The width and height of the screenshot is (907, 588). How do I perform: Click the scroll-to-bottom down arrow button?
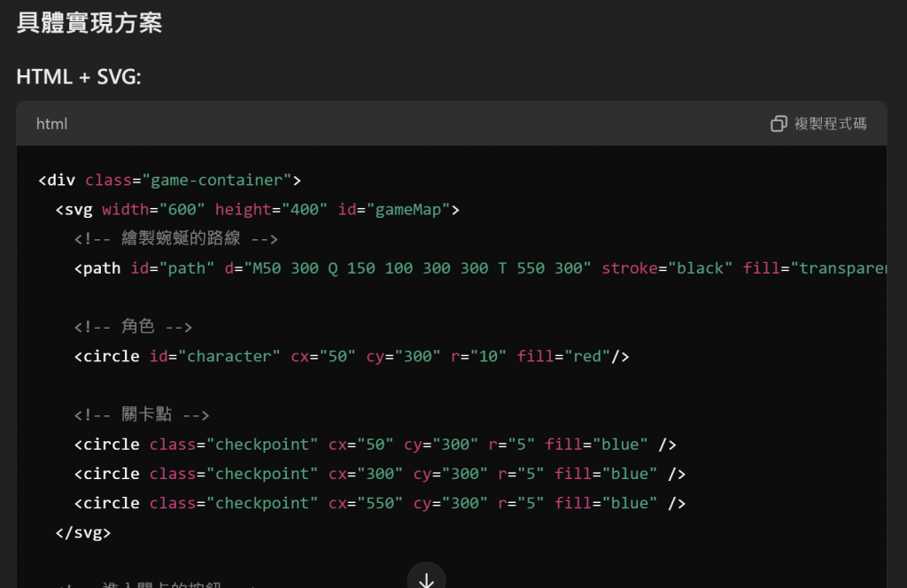[x=426, y=578]
